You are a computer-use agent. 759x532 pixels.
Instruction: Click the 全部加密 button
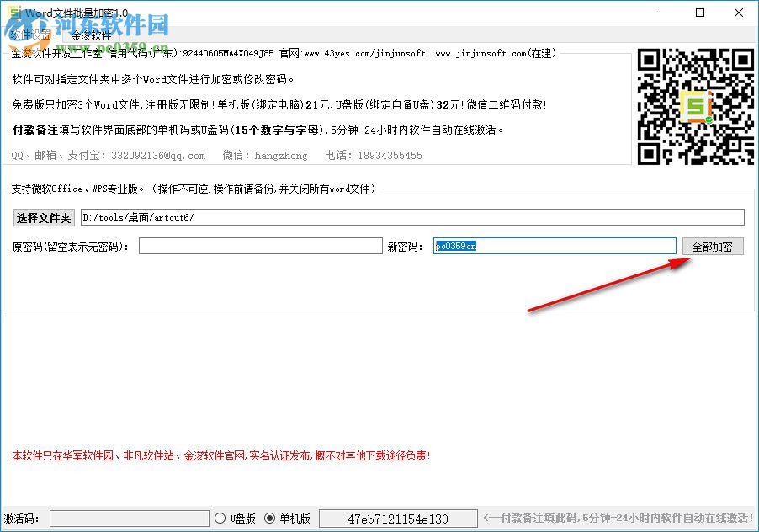712,246
